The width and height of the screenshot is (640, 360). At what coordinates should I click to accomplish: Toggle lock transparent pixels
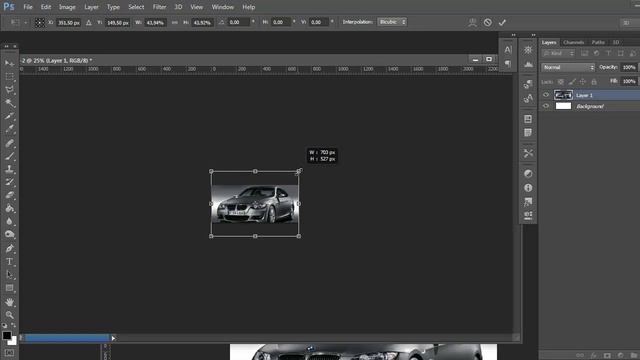[x=561, y=82]
